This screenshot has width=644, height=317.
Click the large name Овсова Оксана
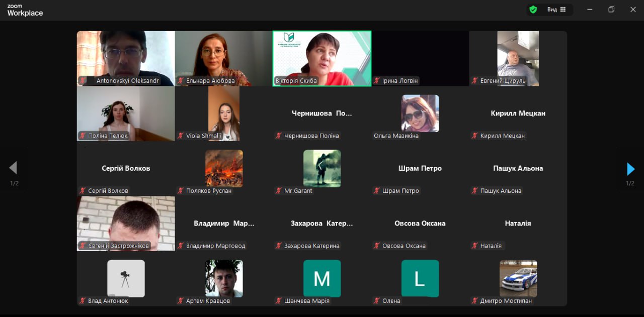point(420,224)
